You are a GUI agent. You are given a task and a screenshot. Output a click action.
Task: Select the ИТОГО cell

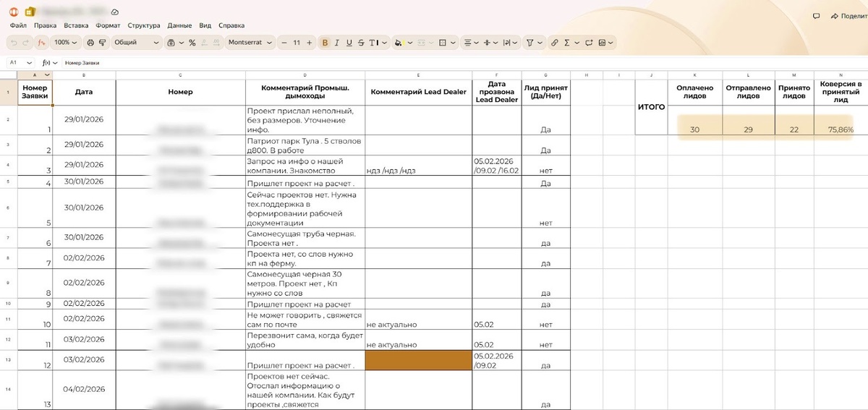pos(651,106)
